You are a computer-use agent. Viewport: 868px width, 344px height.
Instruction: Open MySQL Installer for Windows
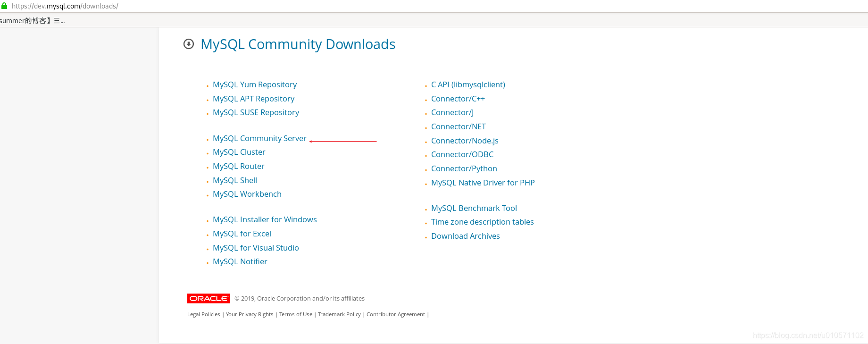coord(265,219)
